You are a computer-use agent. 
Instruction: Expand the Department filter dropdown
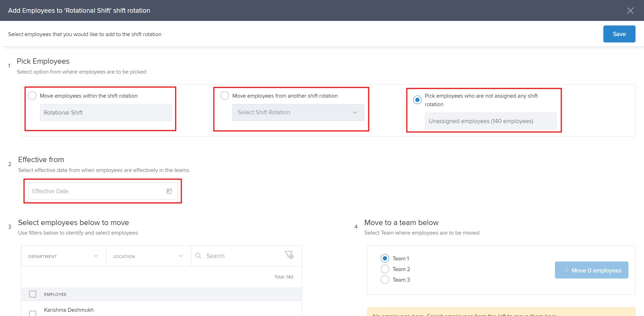coord(64,256)
